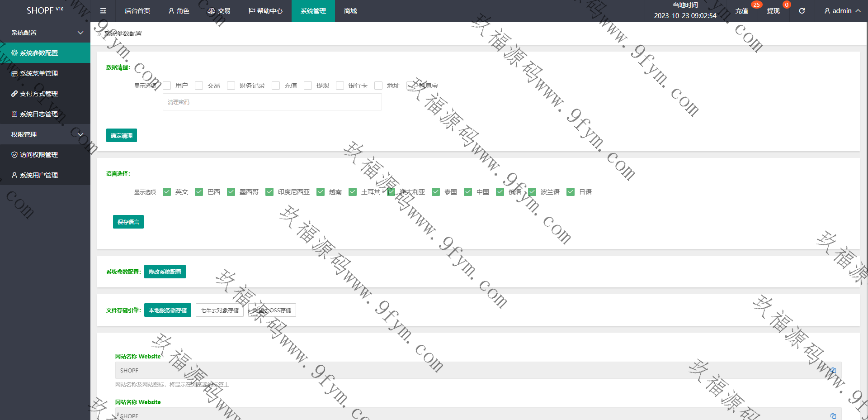Collapse the 权限管理 sidebar group
Viewport: 868px width, 420px height.
[x=80, y=134]
